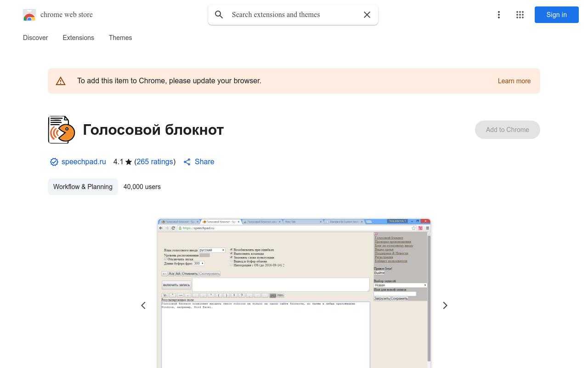Click the extension screenshot preview image
This screenshot has height=368, width=588.
click(x=294, y=293)
